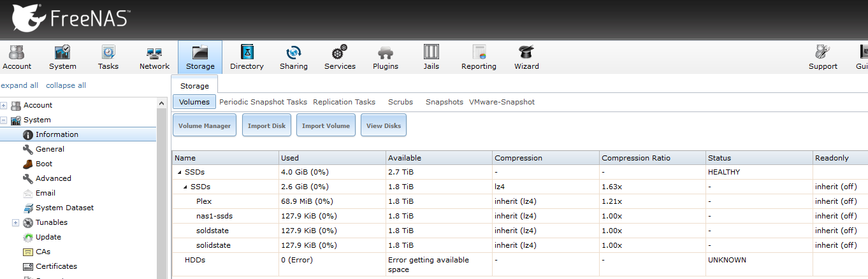Select the HDDs volume row
The height and width of the screenshot is (279, 868).
coord(520,264)
